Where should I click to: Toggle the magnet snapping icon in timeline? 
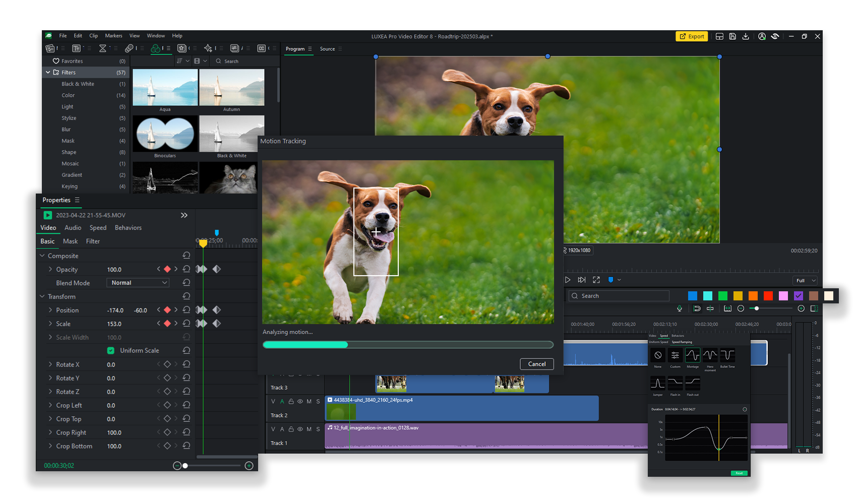[697, 308]
